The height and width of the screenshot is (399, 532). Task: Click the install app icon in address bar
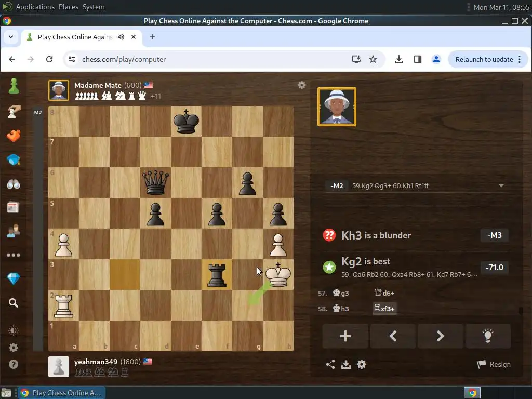coord(356,59)
